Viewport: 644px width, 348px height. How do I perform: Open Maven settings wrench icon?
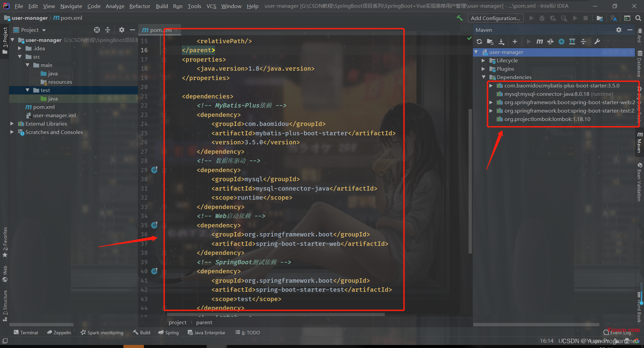(x=597, y=42)
